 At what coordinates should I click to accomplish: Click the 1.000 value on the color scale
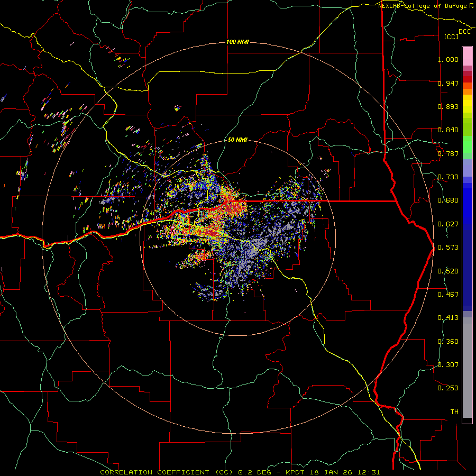pos(448,59)
